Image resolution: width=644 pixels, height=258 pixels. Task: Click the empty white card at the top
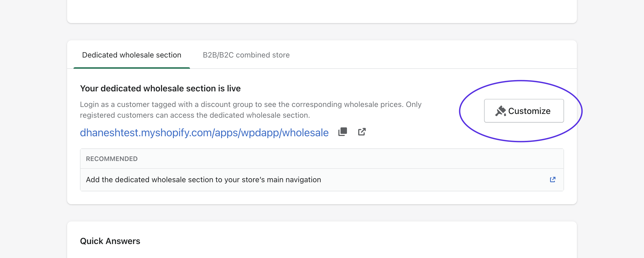coord(322,11)
